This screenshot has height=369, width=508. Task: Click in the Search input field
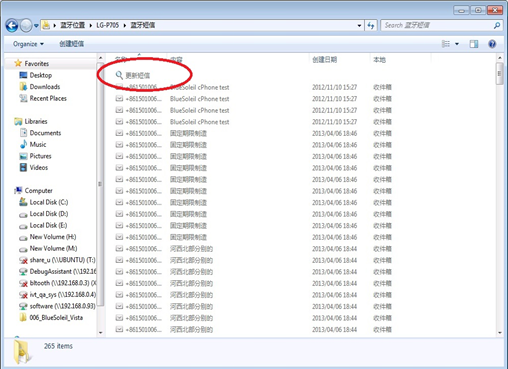tap(437, 25)
